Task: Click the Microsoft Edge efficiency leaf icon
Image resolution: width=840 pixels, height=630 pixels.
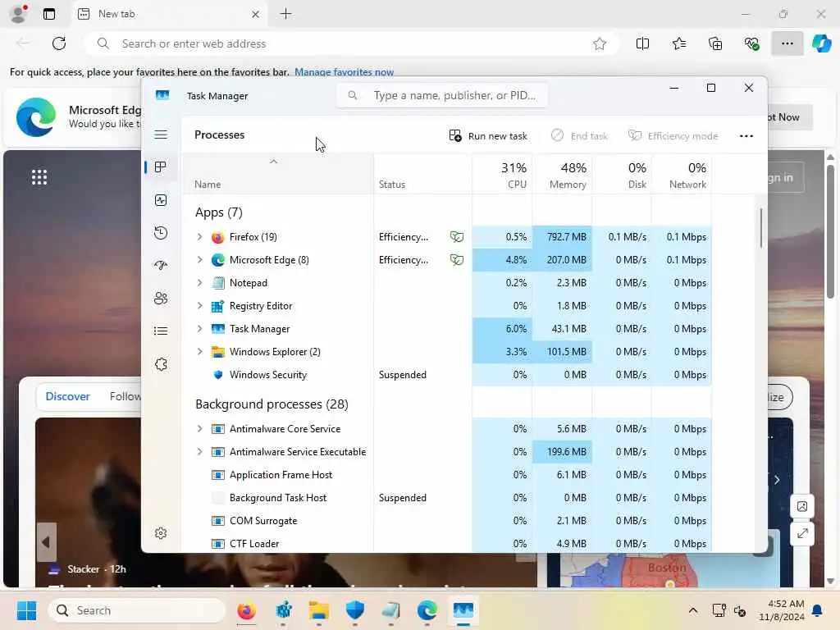Action: [x=456, y=260]
